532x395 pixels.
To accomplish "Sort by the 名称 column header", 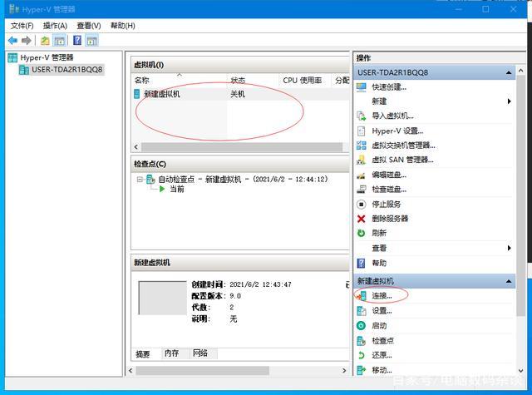I will (x=179, y=81).
